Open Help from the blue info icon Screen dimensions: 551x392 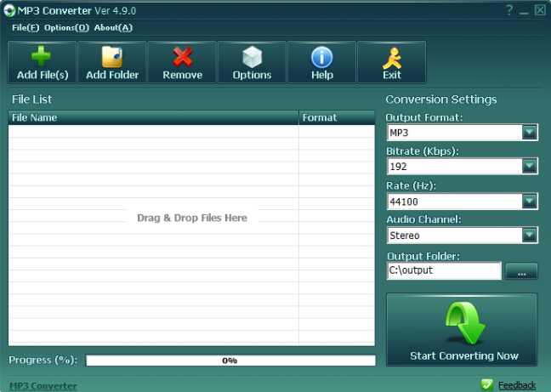click(x=322, y=62)
